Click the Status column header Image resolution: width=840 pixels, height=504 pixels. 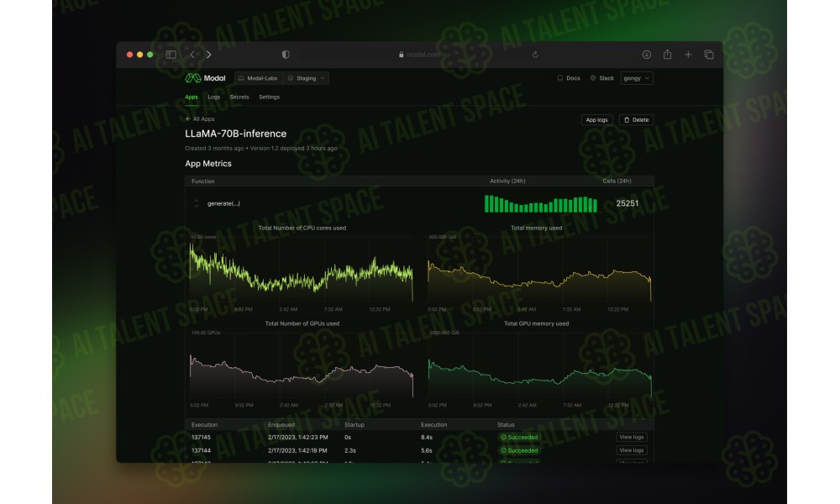click(x=506, y=425)
